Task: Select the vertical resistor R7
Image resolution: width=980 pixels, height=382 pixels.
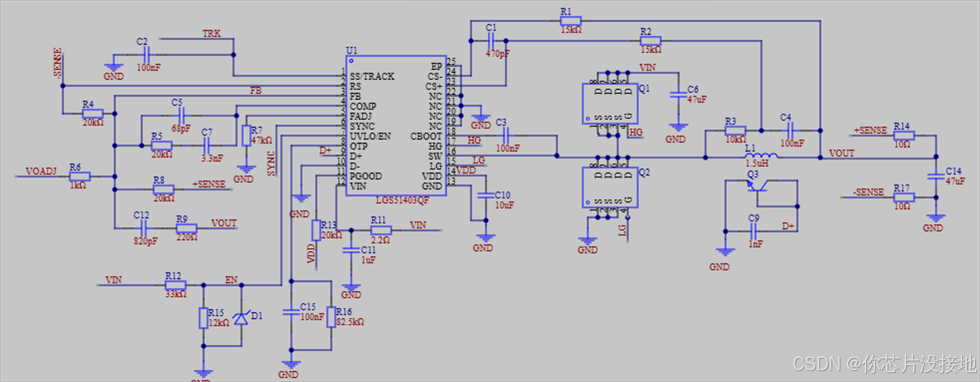Action: coord(246,136)
